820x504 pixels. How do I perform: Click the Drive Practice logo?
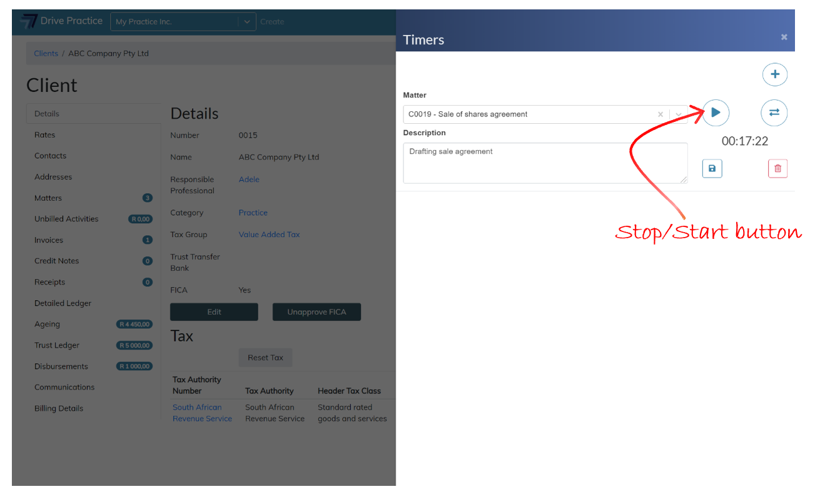61,21
